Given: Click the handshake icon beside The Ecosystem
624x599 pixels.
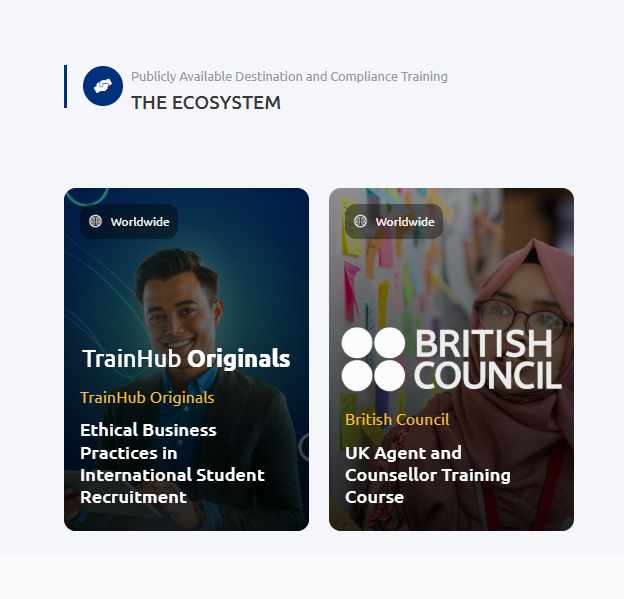Looking at the screenshot, I should [x=103, y=86].
